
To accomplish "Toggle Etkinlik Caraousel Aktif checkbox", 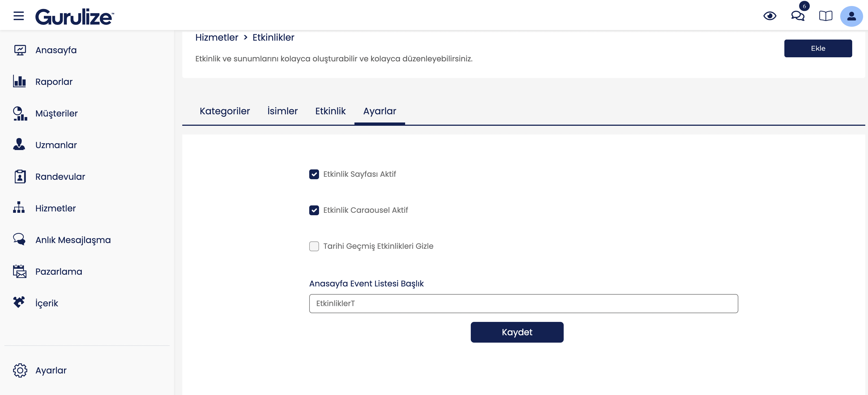I will click(314, 210).
